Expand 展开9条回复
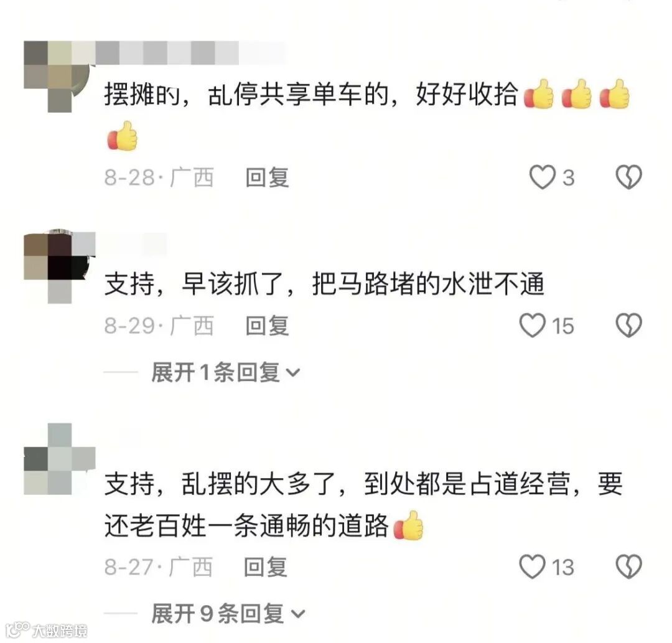The image size is (672, 643). click(228, 613)
